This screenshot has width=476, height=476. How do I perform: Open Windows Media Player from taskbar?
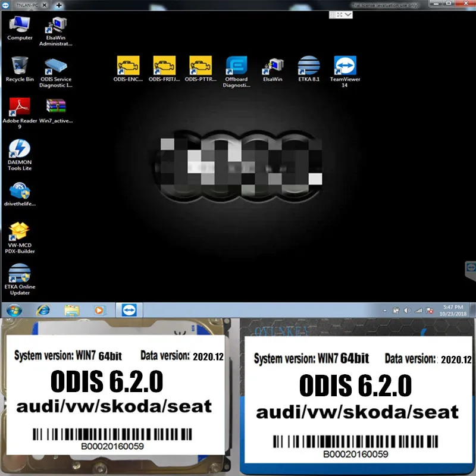[x=99, y=310]
